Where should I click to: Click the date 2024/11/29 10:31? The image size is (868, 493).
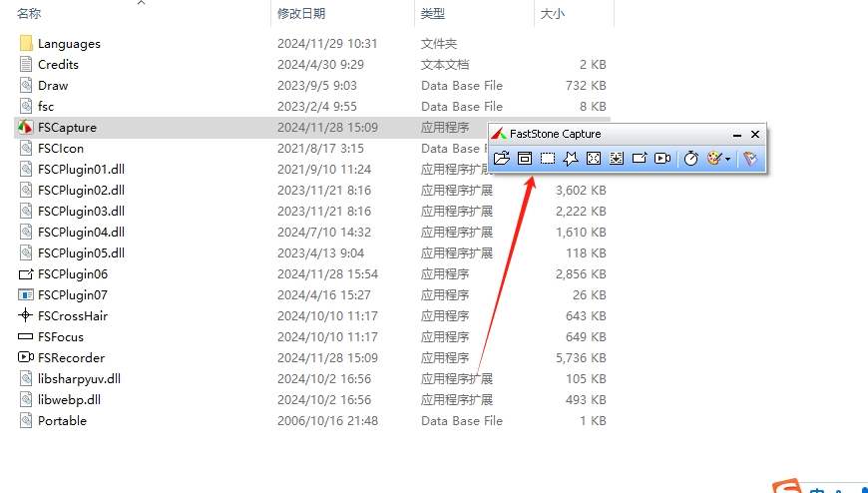(x=327, y=44)
